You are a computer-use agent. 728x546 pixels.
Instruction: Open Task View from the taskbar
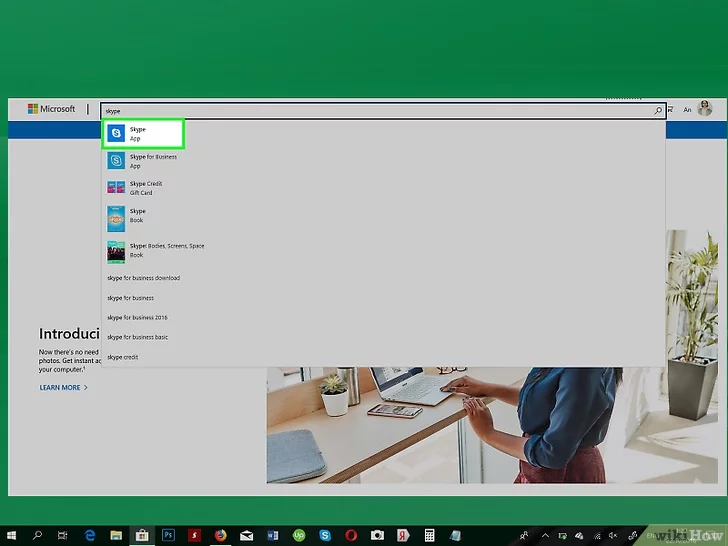pos(63,535)
